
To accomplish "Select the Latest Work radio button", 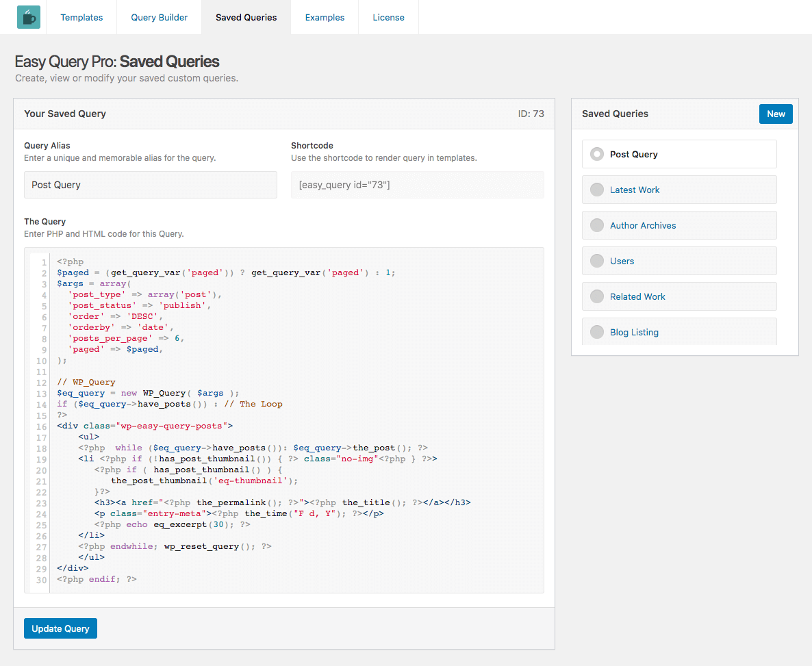I will 597,190.
